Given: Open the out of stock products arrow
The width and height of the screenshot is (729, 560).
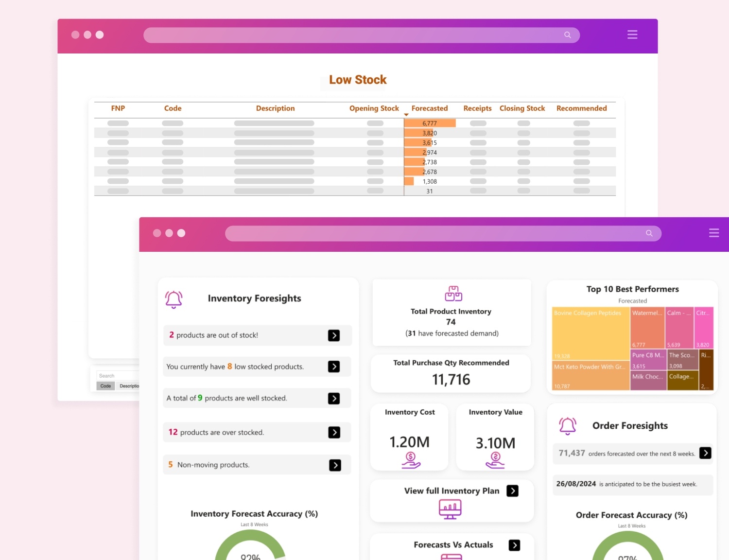Looking at the screenshot, I should click(334, 335).
